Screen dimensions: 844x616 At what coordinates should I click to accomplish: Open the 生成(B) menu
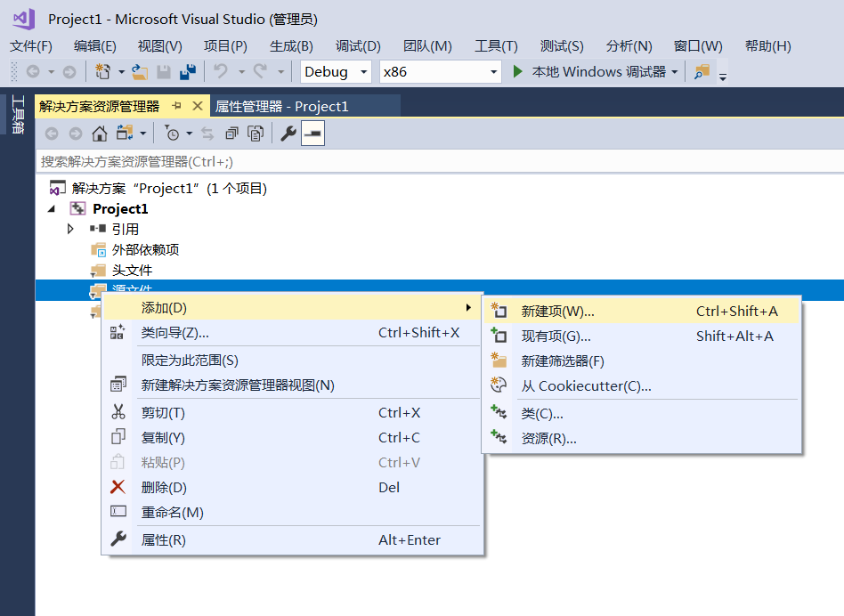[291, 46]
